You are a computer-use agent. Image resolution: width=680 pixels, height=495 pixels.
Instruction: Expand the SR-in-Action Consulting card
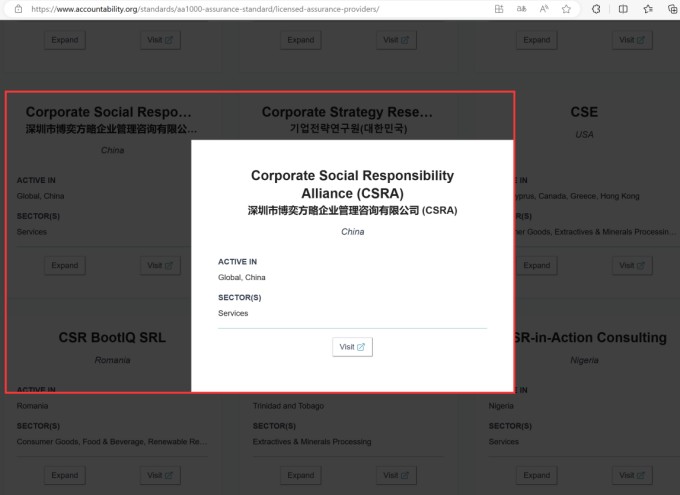(536, 475)
